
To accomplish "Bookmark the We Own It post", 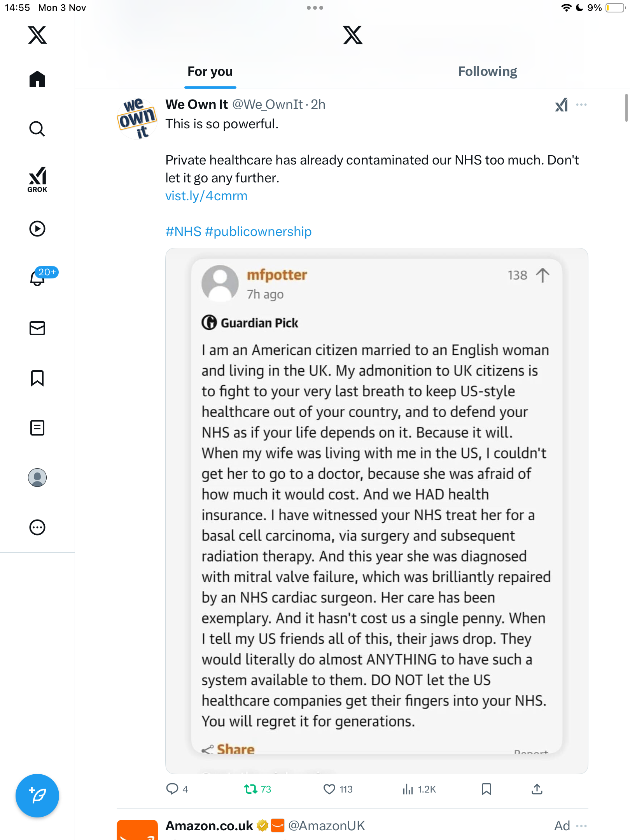I will (x=486, y=789).
